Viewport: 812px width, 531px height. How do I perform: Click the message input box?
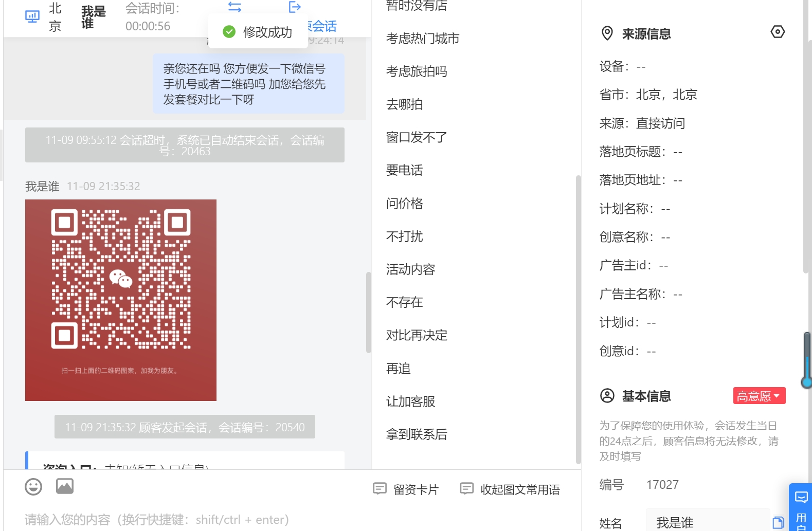point(292,519)
